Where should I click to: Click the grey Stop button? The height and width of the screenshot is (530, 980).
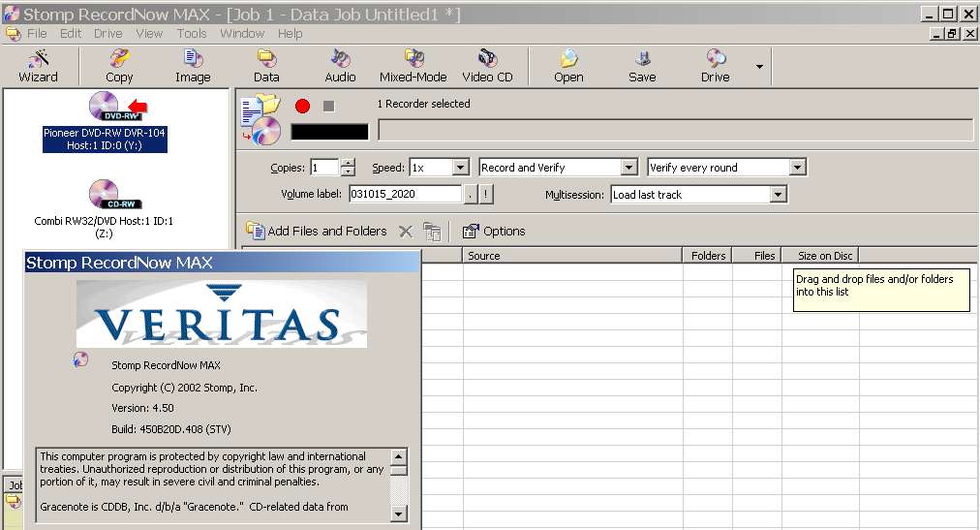[x=328, y=107]
